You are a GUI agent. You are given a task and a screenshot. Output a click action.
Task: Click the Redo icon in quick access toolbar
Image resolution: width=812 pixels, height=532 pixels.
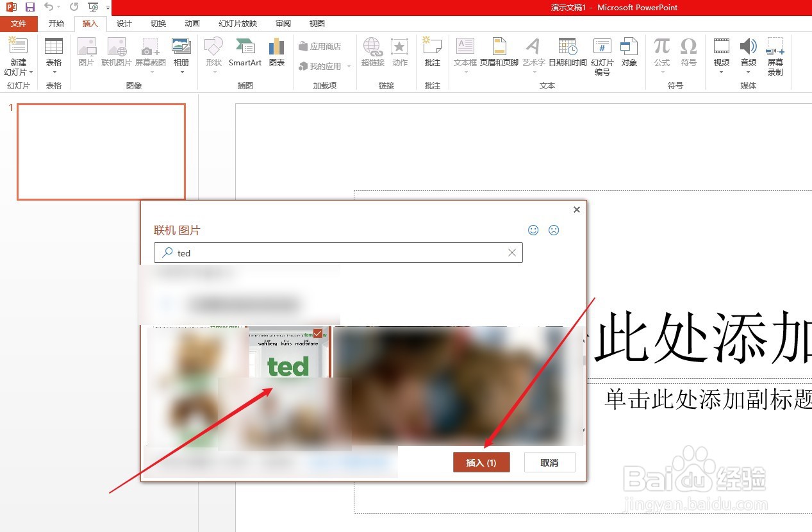(74, 7)
